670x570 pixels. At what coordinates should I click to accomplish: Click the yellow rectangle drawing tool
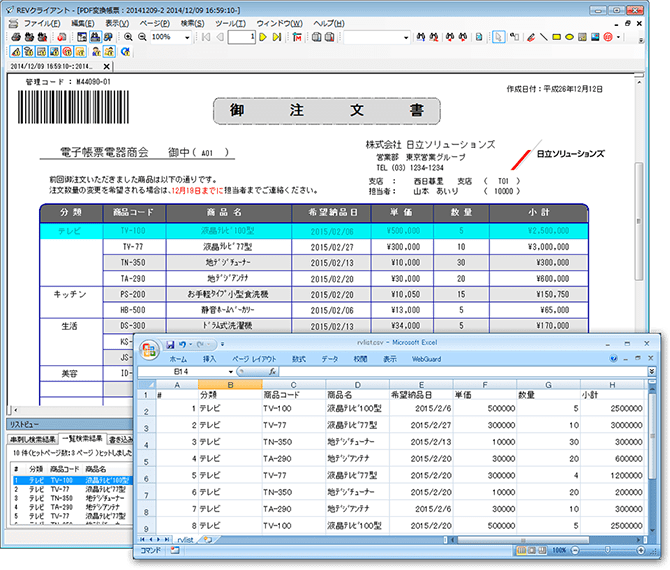pyautogui.click(x=556, y=37)
